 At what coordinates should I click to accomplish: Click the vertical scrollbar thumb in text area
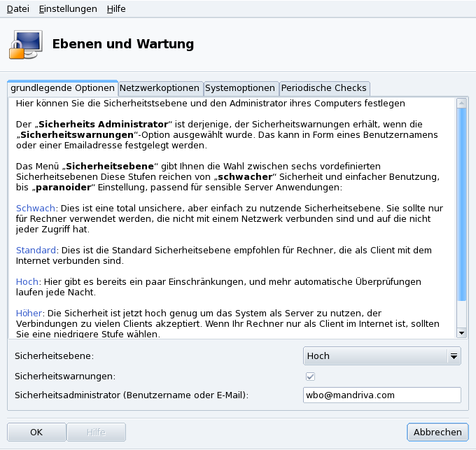click(461, 203)
